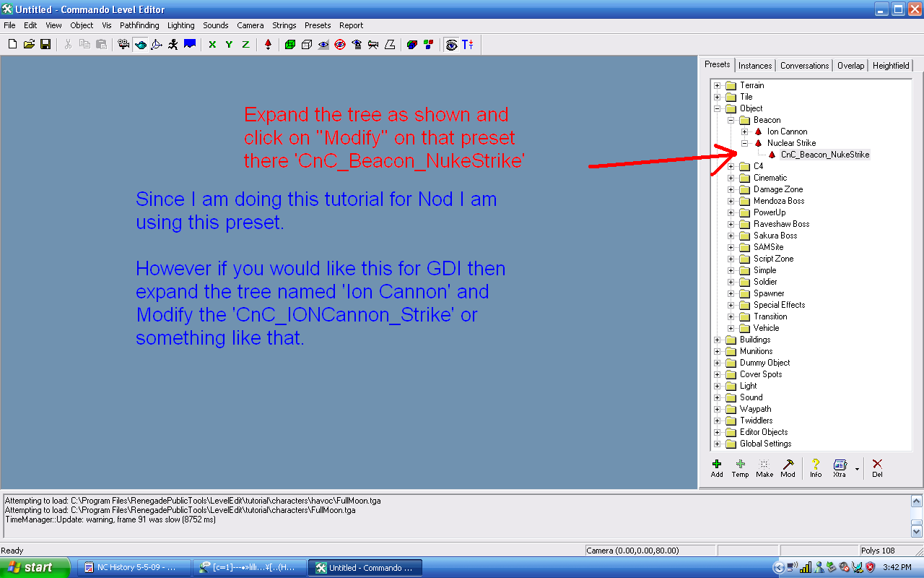Toggle Z axis restriction

245,45
